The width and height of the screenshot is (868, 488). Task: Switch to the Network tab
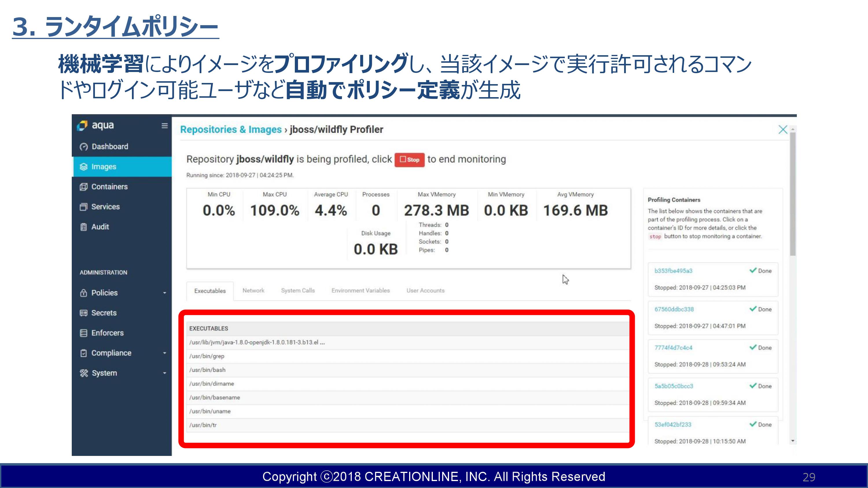tap(253, 290)
